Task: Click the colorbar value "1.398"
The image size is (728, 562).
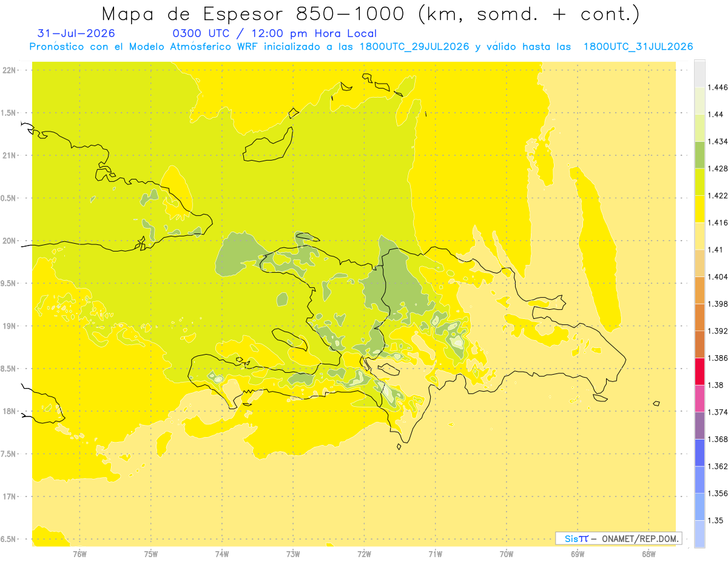Action: click(x=719, y=304)
